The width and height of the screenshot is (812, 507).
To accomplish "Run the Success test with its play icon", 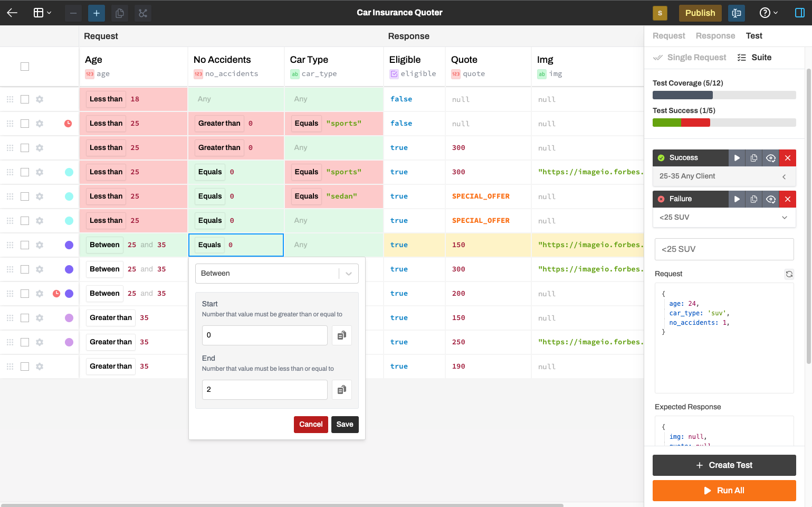I will coord(737,157).
